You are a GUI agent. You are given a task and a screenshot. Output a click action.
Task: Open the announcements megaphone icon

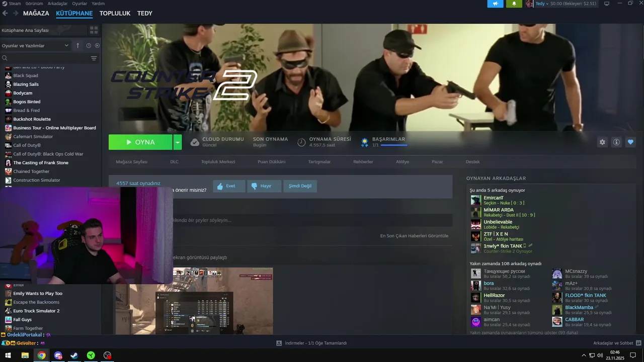(x=495, y=4)
